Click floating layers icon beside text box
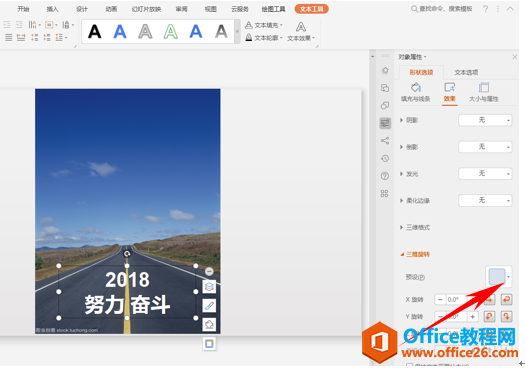 [x=209, y=287]
